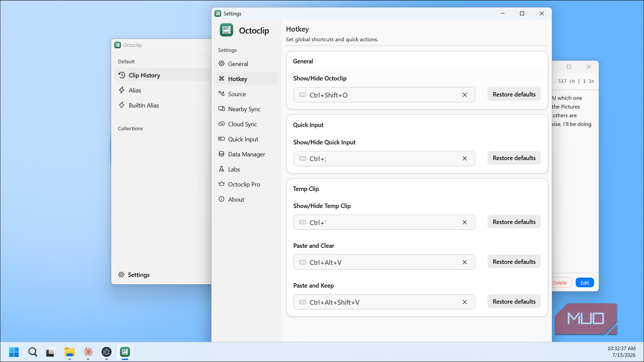The image size is (644, 362).
Task: Restore defaults for Paste and Keep
Action: [x=514, y=302]
